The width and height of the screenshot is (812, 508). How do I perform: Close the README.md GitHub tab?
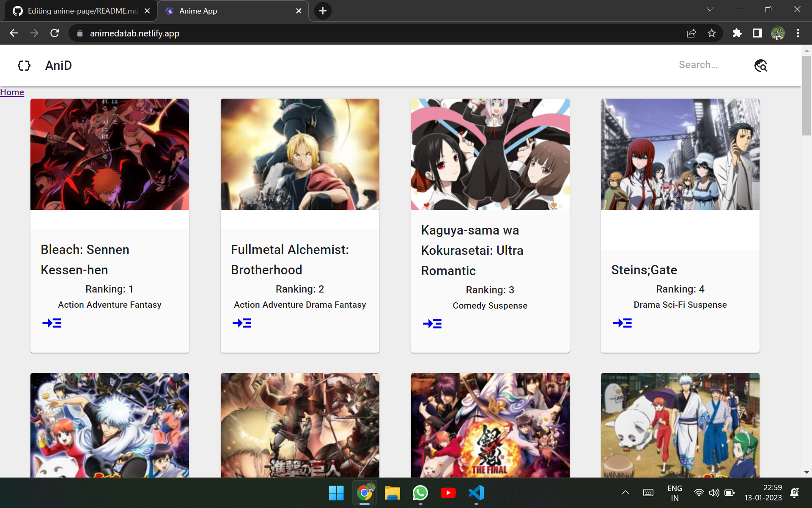(x=147, y=11)
